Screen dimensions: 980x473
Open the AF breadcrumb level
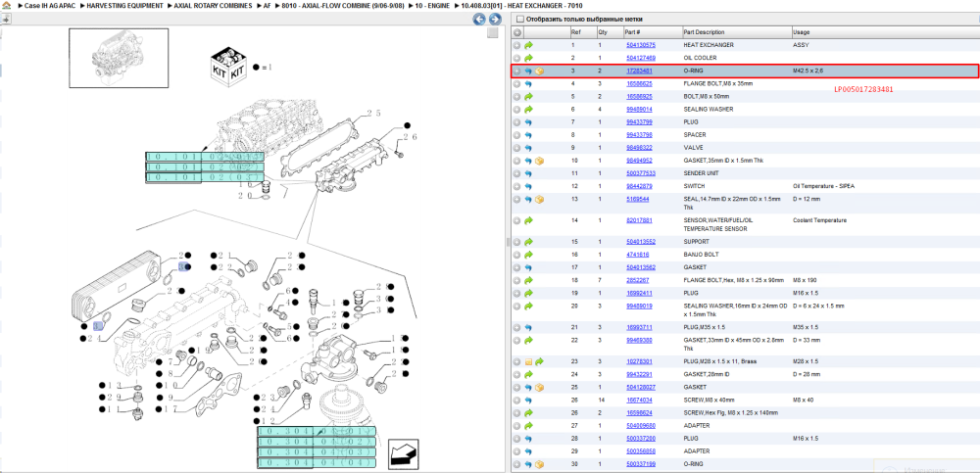click(267, 5)
